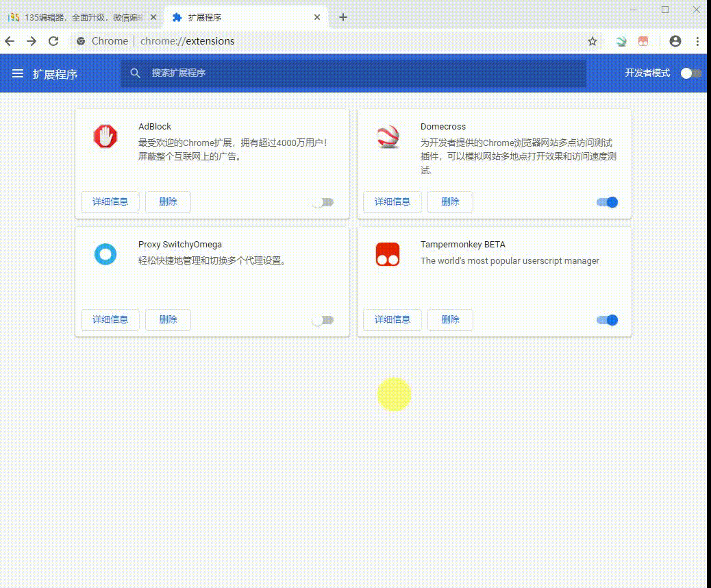Viewport: 711px width, 588px height.
Task: Click the AdBlock red hand icon
Action: click(x=105, y=136)
